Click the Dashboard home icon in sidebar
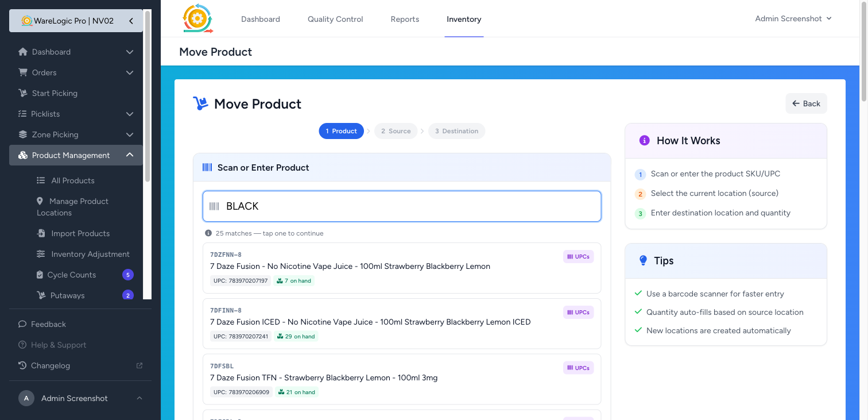This screenshot has width=868, height=420. (23, 52)
